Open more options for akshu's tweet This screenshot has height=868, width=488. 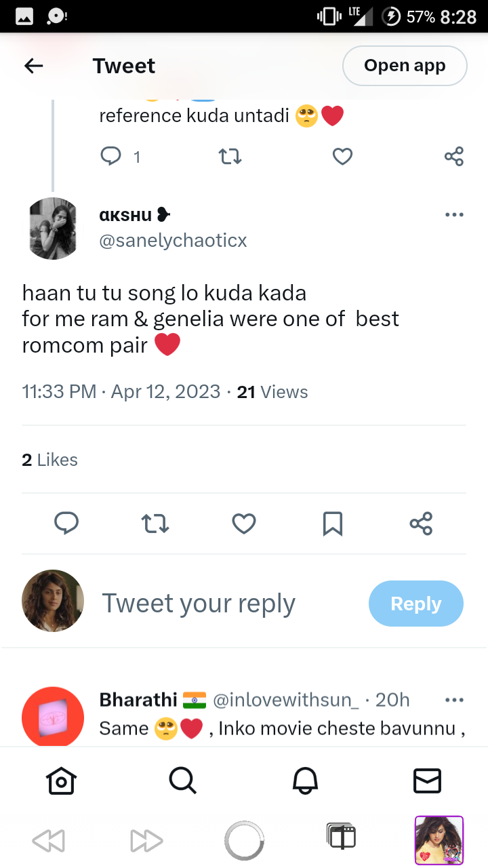(454, 215)
